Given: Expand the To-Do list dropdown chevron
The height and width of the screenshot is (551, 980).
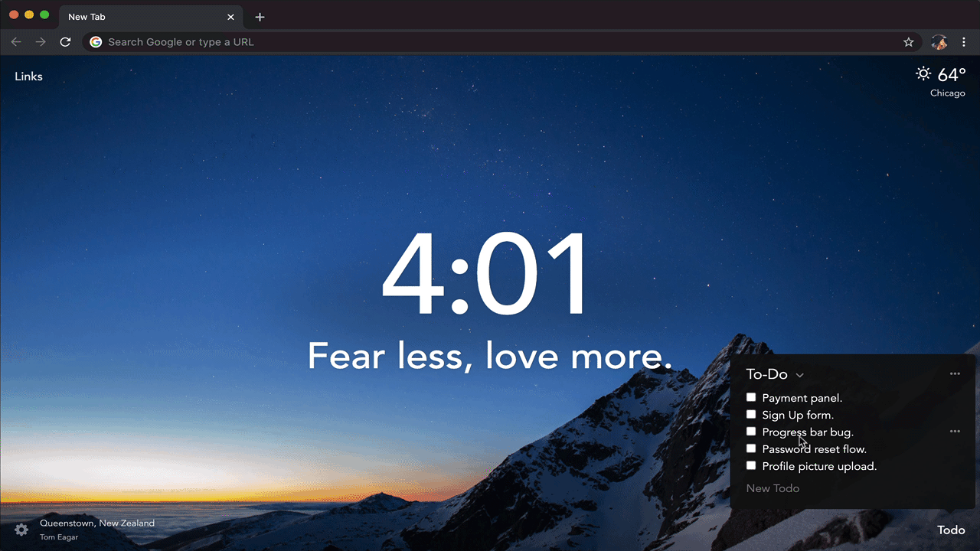Looking at the screenshot, I should coord(799,375).
